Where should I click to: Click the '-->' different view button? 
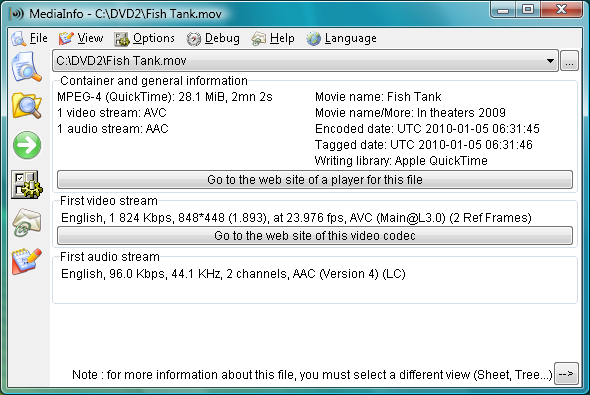tap(566, 374)
